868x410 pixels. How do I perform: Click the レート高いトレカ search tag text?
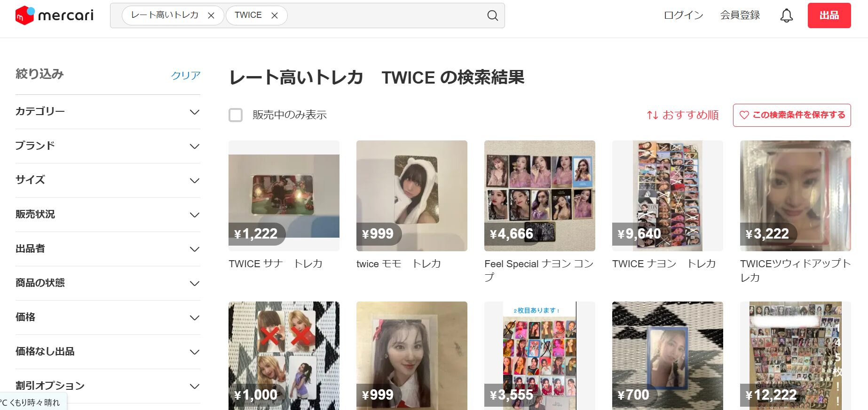[165, 15]
